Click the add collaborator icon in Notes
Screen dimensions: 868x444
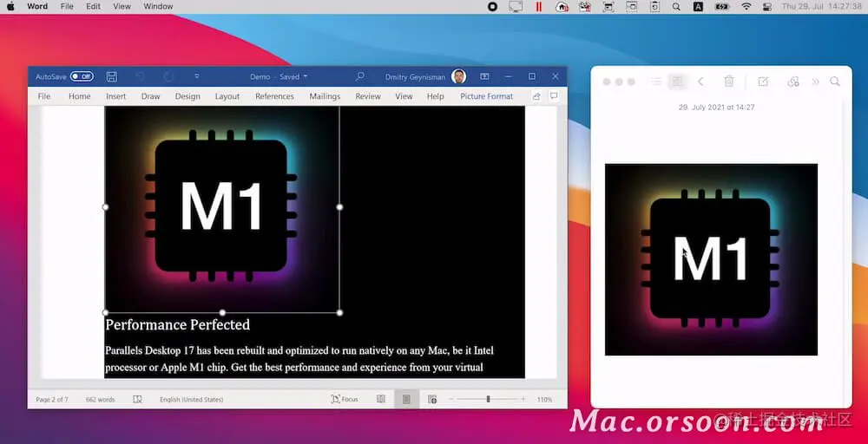tap(793, 82)
